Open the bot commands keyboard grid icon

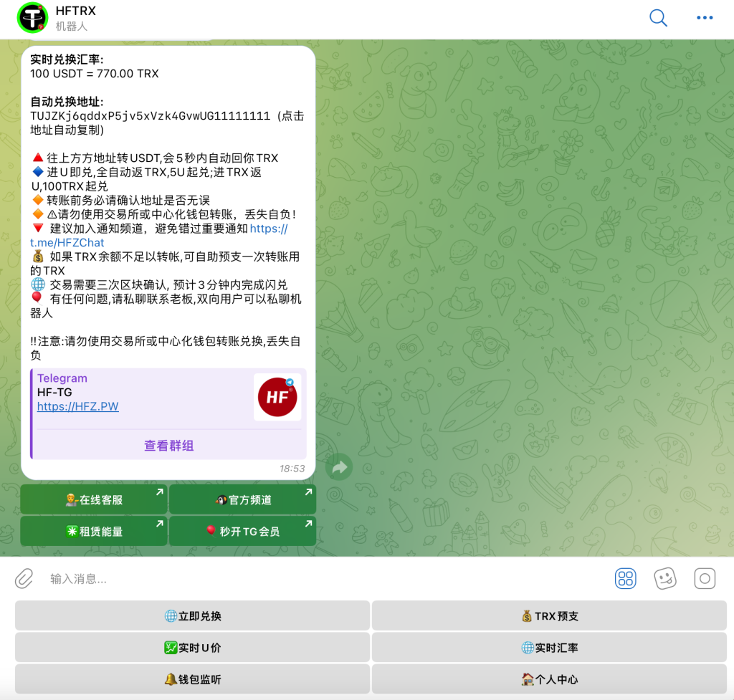point(625,578)
